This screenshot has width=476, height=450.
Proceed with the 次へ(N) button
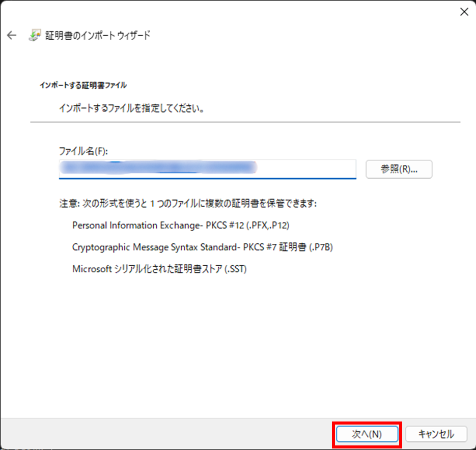pos(367,434)
